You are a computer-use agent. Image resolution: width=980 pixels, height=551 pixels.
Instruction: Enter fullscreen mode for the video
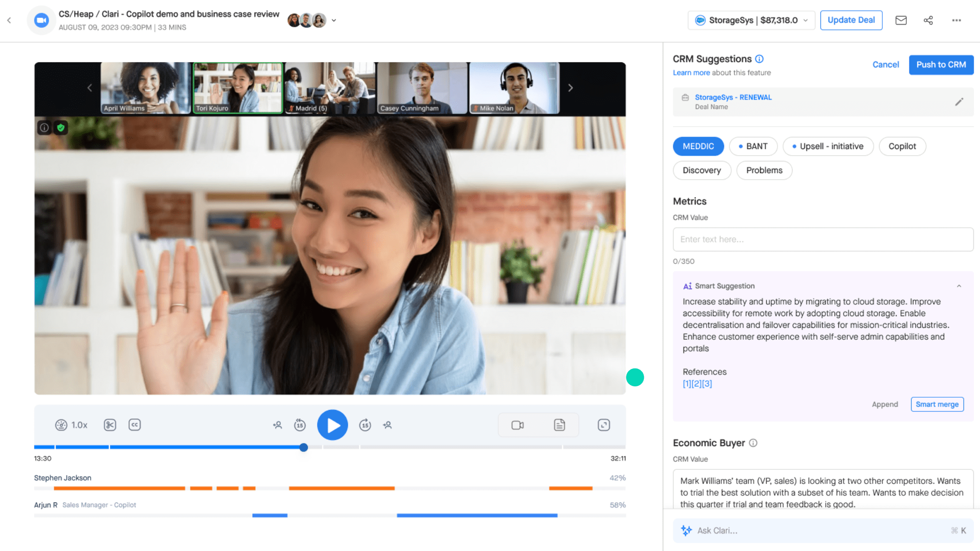coord(603,425)
